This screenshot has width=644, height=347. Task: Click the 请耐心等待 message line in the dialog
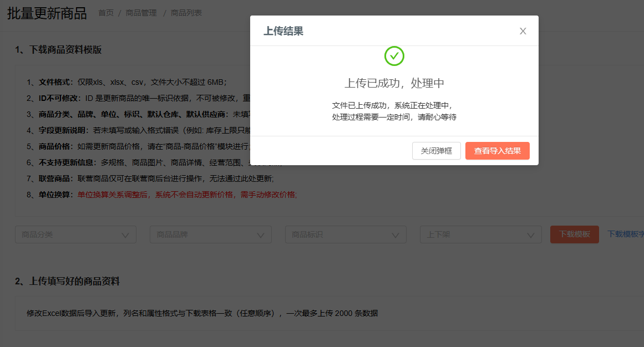[394, 117]
